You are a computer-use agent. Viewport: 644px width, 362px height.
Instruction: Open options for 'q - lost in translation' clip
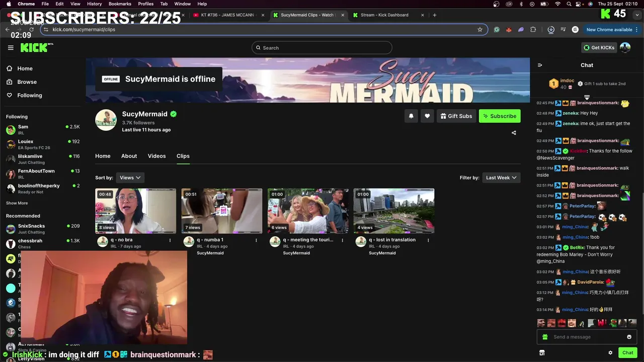tap(428, 240)
